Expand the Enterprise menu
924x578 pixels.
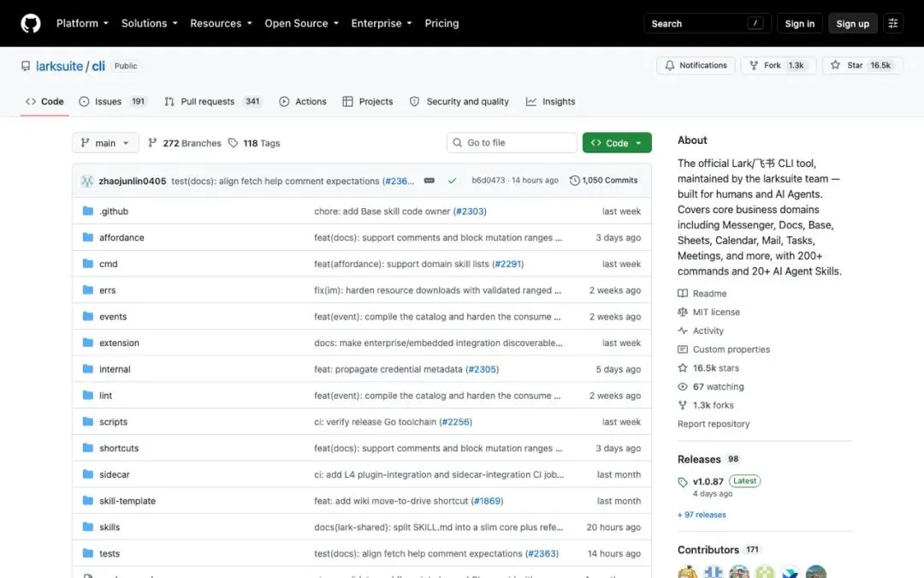tap(382, 24)
